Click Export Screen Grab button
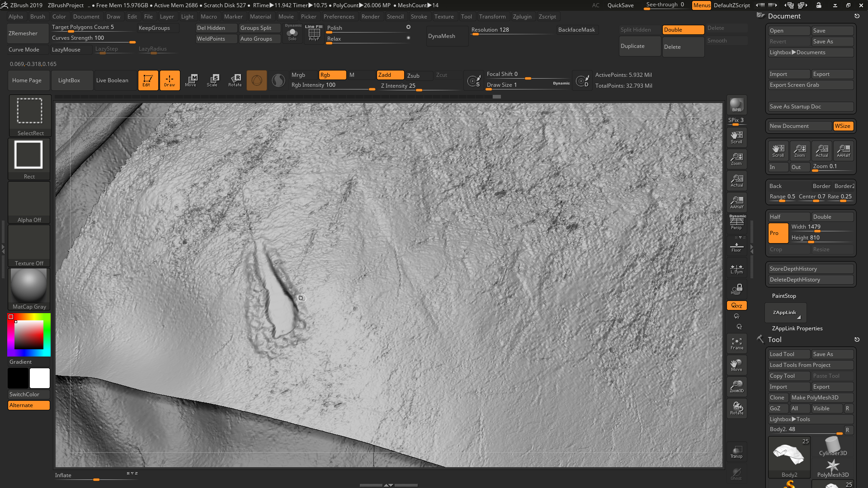Viewport: 868px width, 488px height. 811,85
